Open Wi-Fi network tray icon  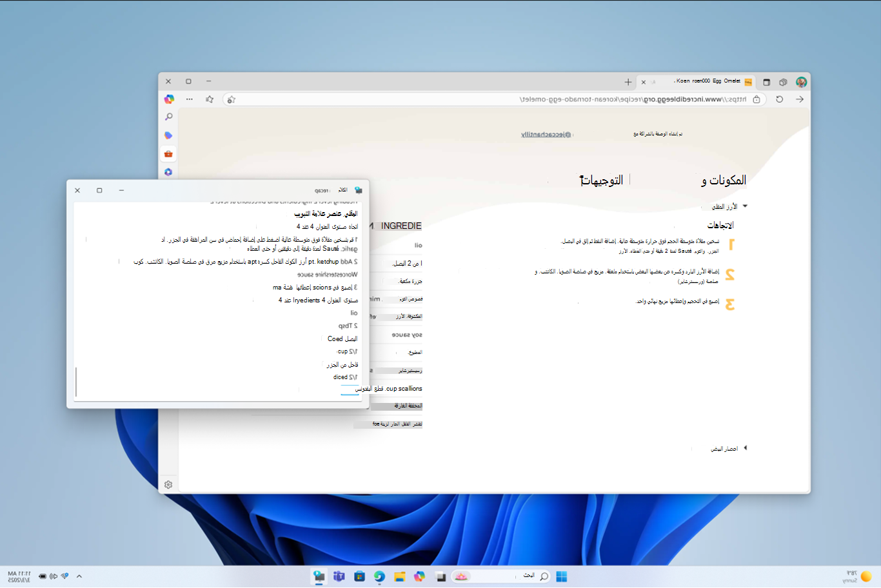[x=65, y=576]
